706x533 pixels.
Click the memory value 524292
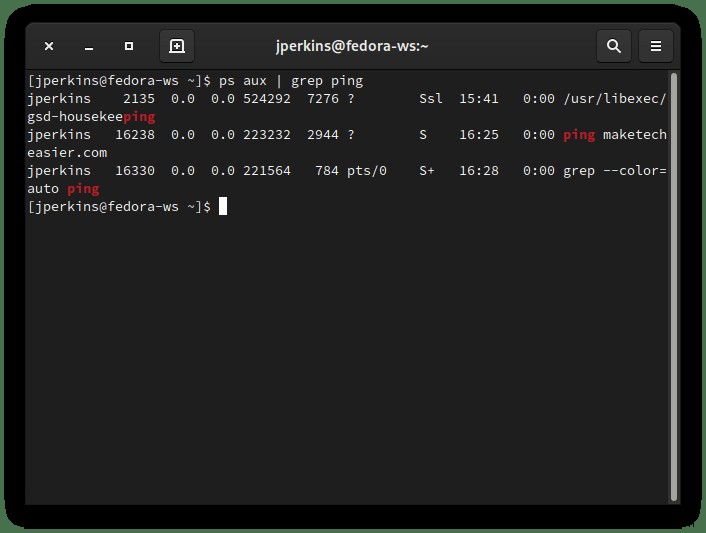pyautogui.click(x=267, y=99)
